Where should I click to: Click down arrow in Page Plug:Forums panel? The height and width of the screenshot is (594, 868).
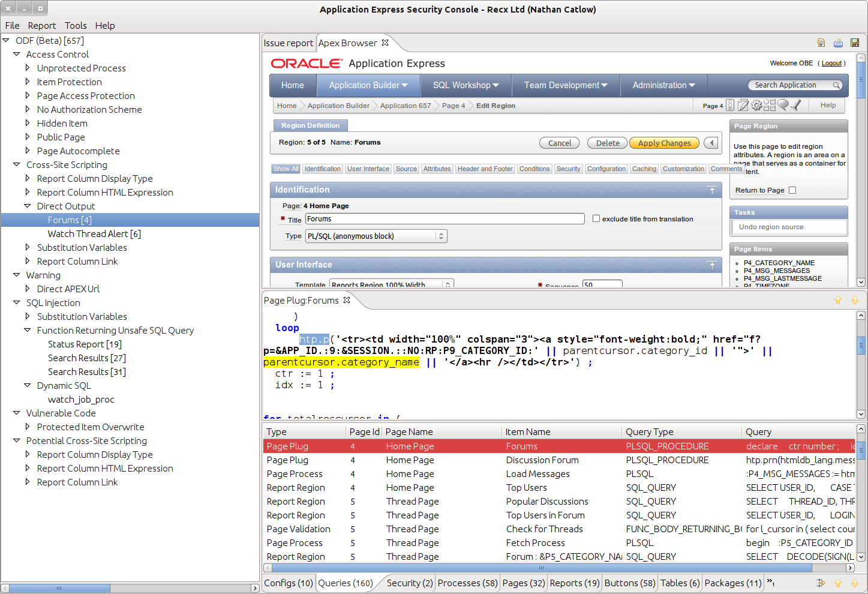(x=855, y=300)
